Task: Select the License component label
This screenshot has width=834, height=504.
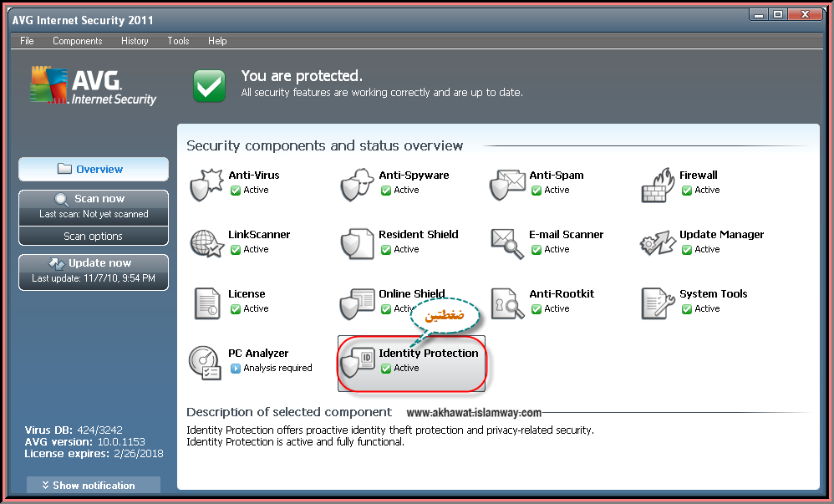Action: 247,293
